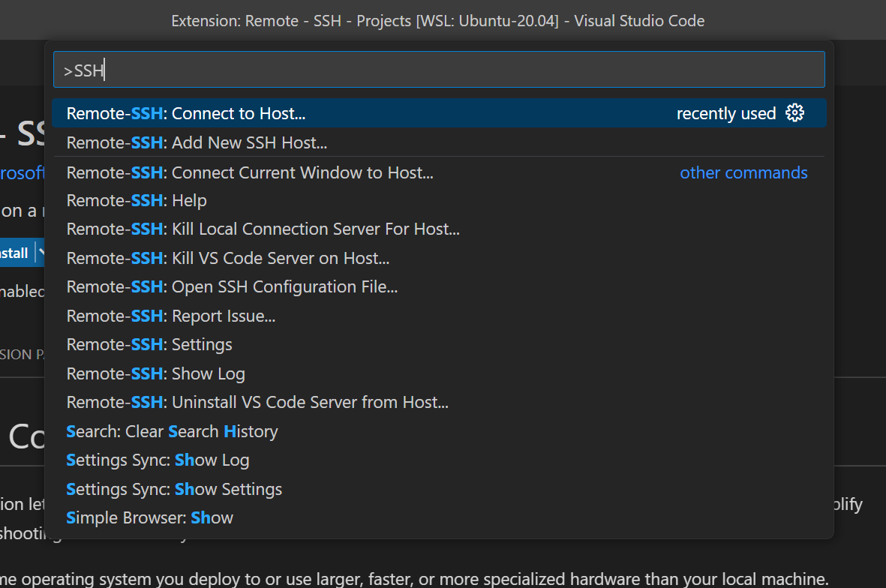The height and width of the screenshot is (588, 886).
Task: Click the 'other commands' link
Action: [x=743, y=172]
